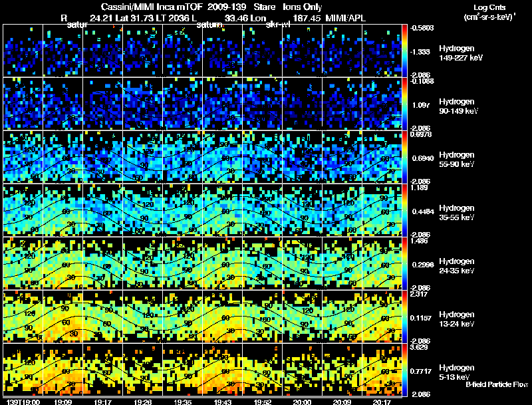
Task: Click the '19:43' time axis label
Action: [223, 402]
